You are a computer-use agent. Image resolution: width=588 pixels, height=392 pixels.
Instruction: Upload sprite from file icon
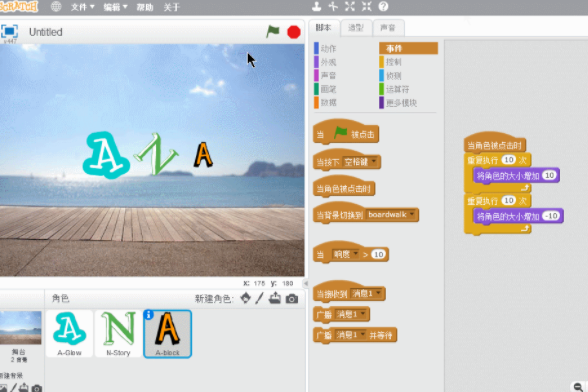point(275,298)
